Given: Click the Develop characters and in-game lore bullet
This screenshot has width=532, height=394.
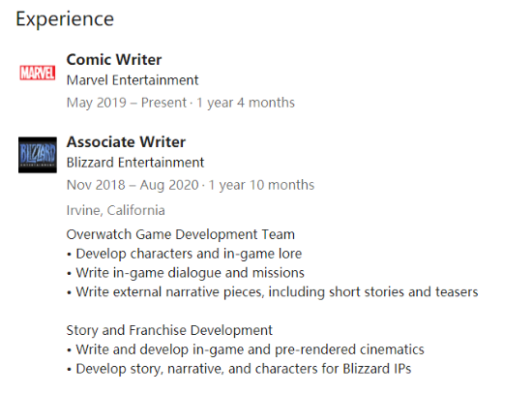Looking at the screenshot, I should tap(184, 254).
